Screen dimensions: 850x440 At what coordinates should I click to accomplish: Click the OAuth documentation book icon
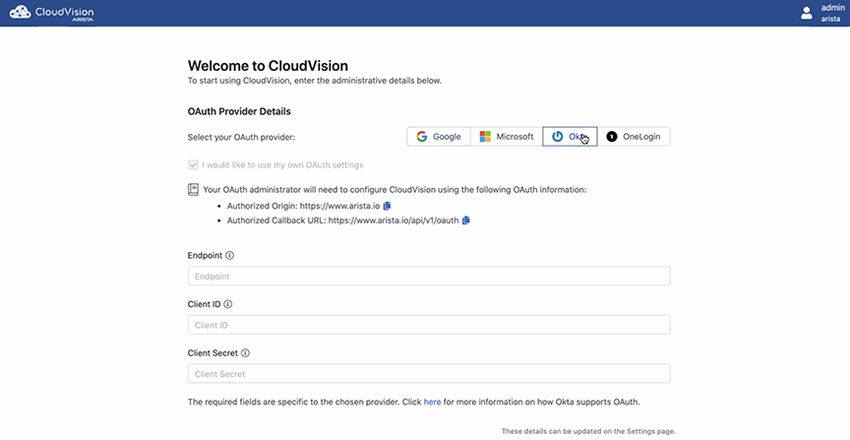(193, 190)
